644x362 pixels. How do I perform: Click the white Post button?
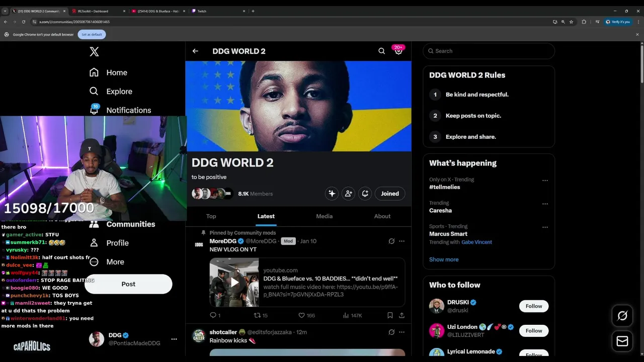(128, 284)
